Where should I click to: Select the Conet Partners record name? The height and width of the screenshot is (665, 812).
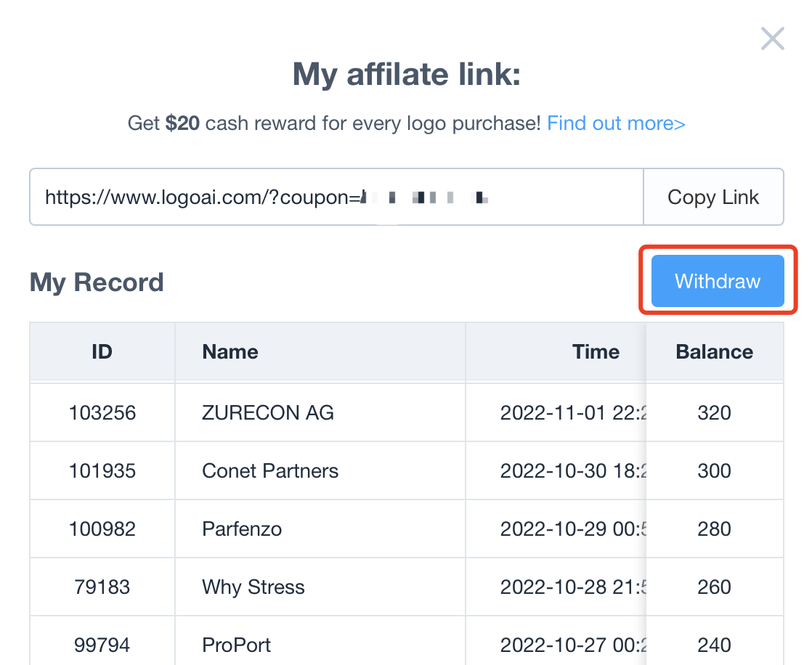(270, 471)
